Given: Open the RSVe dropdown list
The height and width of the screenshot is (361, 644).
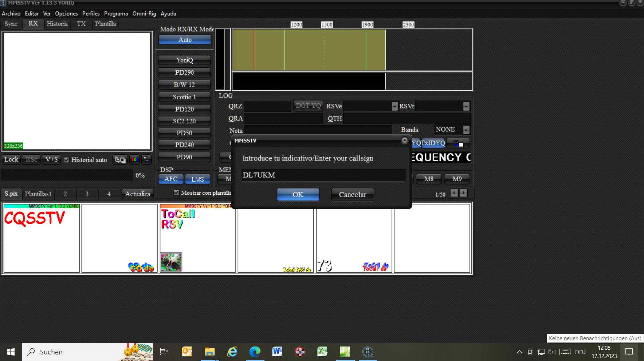Looking at the screenshot, I should point(394,106).
